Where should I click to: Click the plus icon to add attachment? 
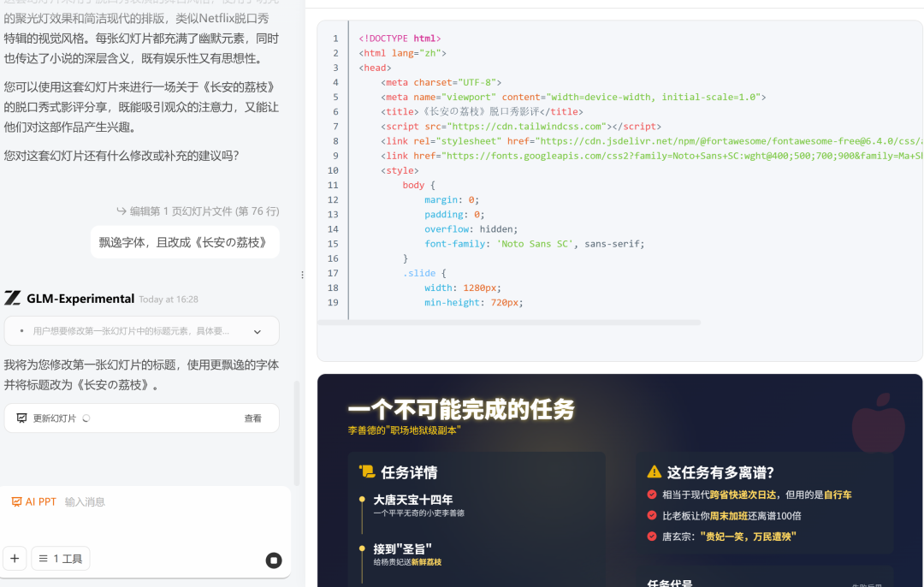pyautogui.click(x=15, y=558)
